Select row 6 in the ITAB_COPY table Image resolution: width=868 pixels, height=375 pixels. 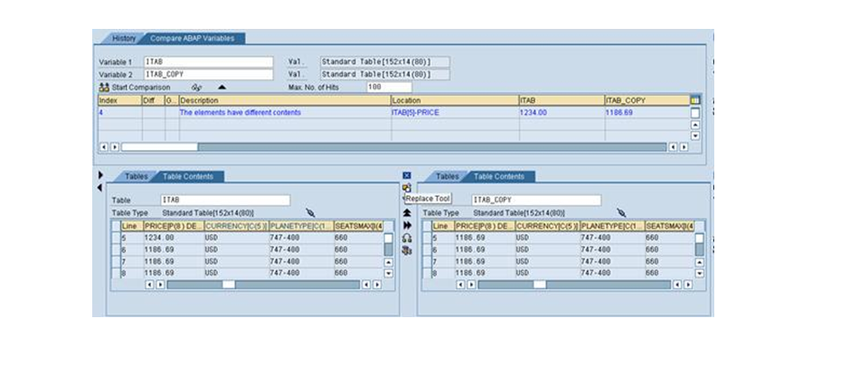point(440,249)
